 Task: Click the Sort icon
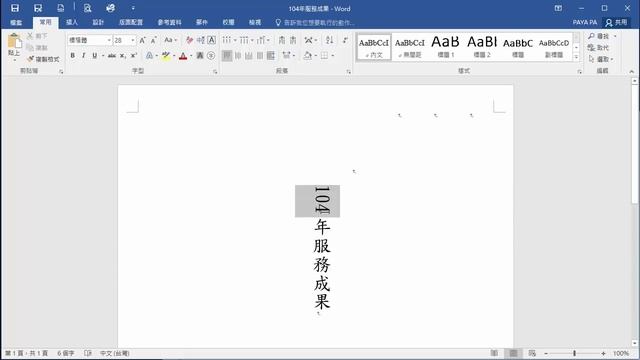click(x=330, y=40)
